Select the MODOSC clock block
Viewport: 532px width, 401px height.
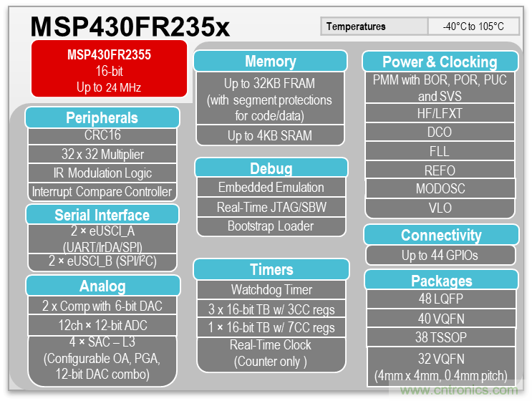tap(440, 189)
